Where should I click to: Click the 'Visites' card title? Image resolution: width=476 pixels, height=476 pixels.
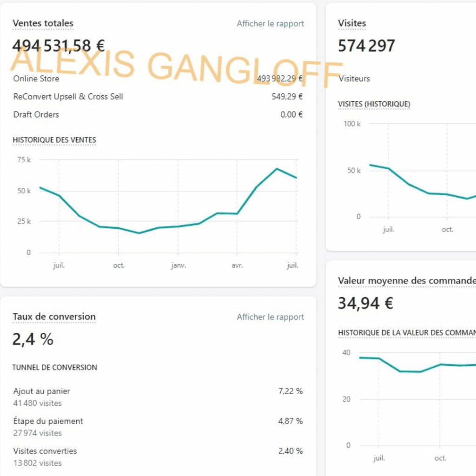(352, 23)
